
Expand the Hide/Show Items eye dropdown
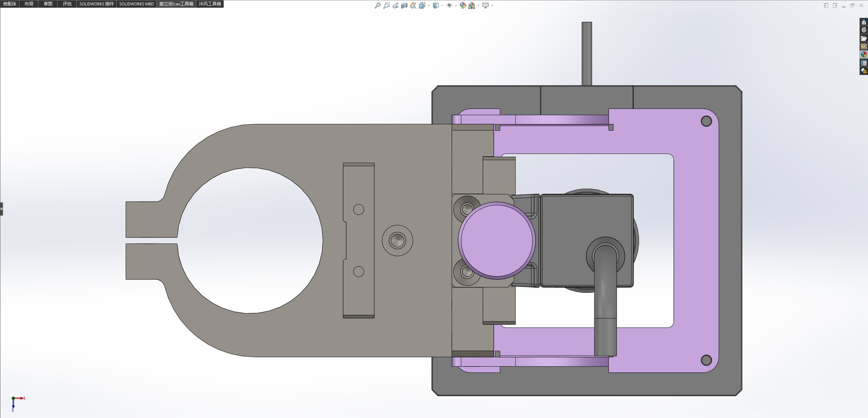pyautogui.click(x=456, y=5)
